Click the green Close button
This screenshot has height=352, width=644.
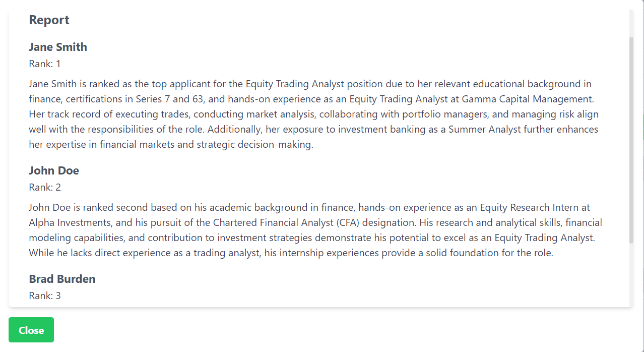(x=31, y=330)
